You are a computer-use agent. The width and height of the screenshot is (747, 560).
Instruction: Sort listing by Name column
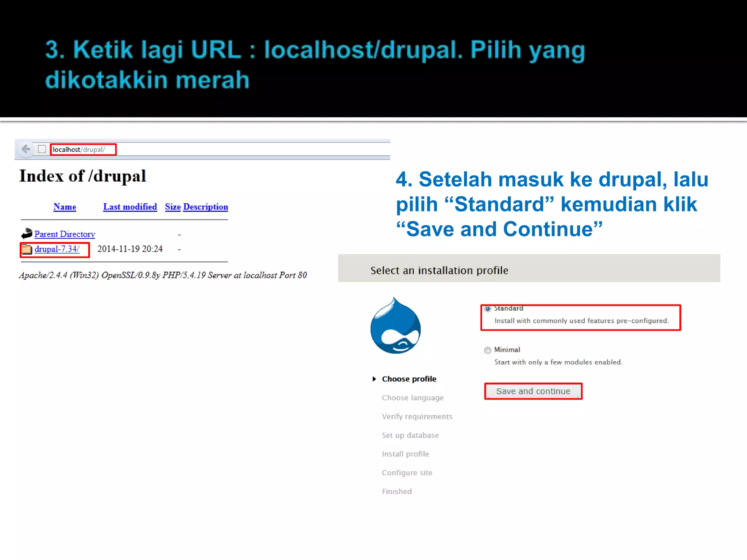point(65,207)
